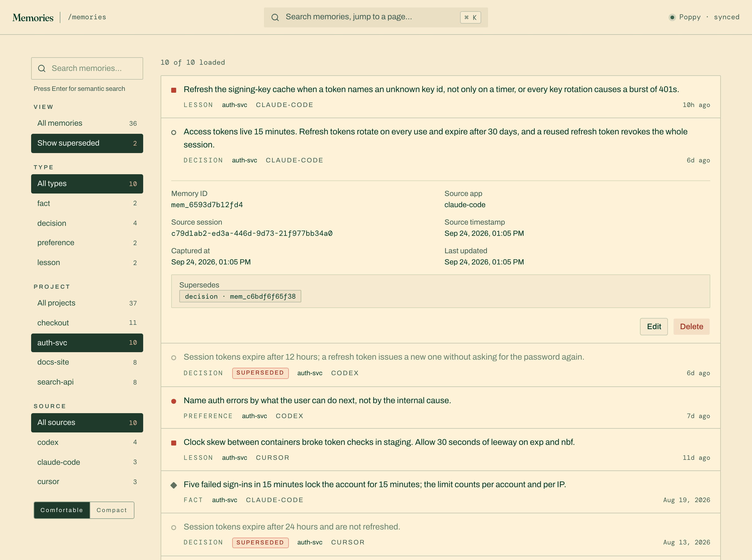Viewport: 752px width, 560px height.
Task: Click the sync status dot beside Poppy
Action: click(x=672, y=17)
